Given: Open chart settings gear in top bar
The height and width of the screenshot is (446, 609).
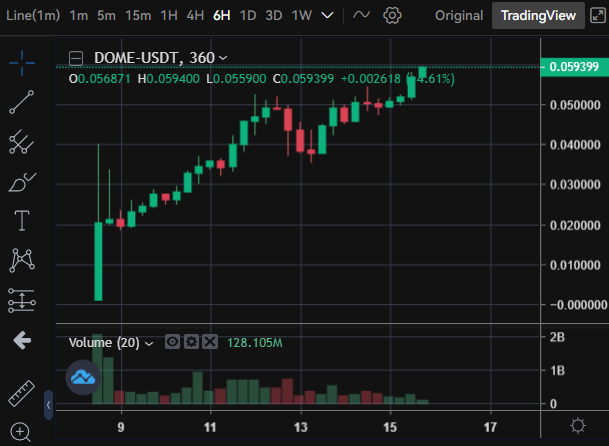Looking at the screenshot, I should tap(392, 16).
